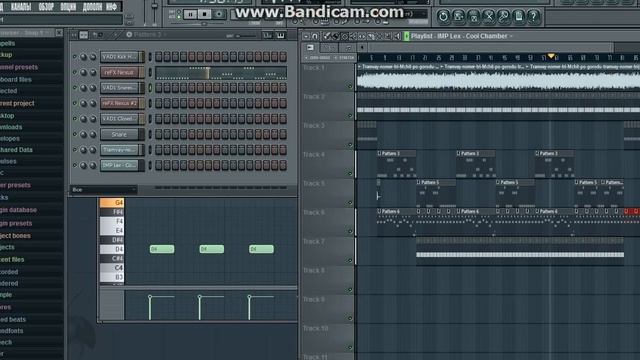Open the Snare channel button

click(120, 134)
